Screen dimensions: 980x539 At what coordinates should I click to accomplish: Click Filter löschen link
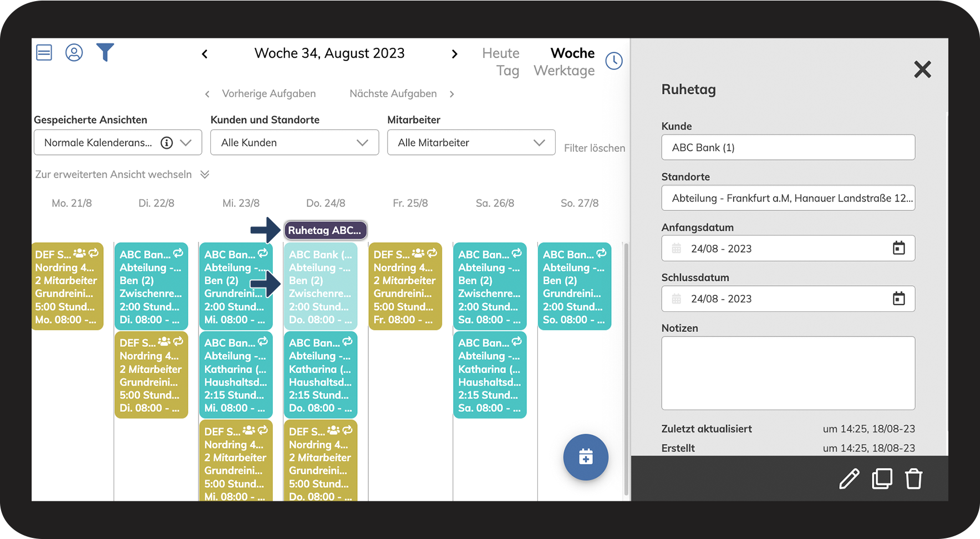595,148
